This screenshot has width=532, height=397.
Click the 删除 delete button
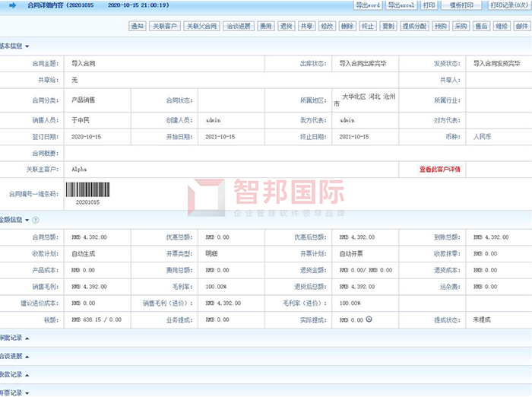[347, 26]
